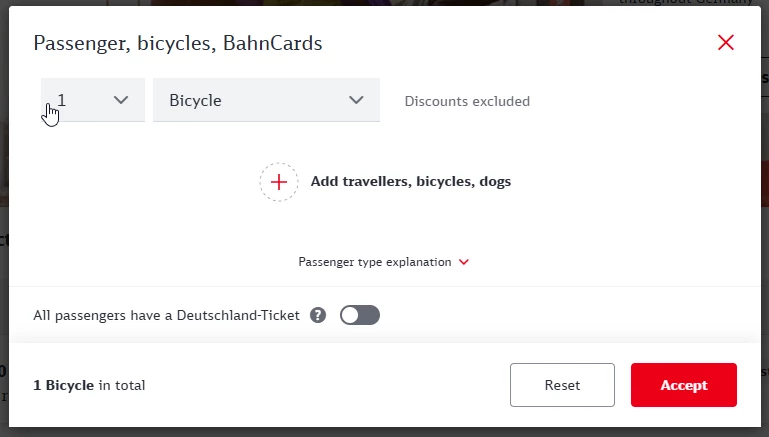Click the chevron arrow in the quantity box
Screen dimensions: 769x437
click(121, 100)
